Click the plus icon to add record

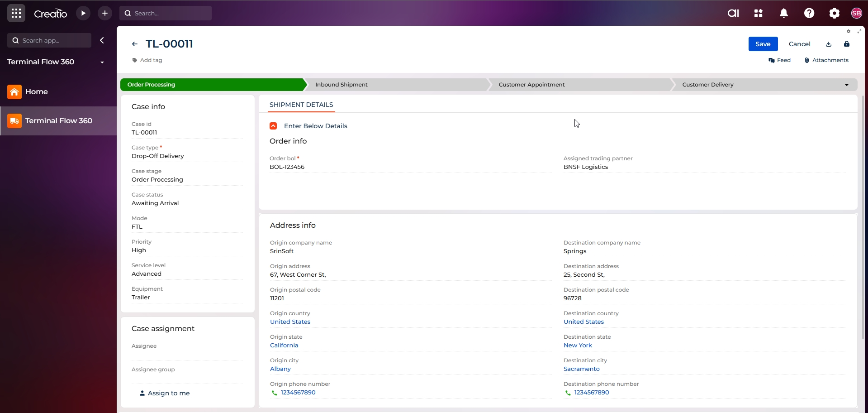(x=105, y=13)
